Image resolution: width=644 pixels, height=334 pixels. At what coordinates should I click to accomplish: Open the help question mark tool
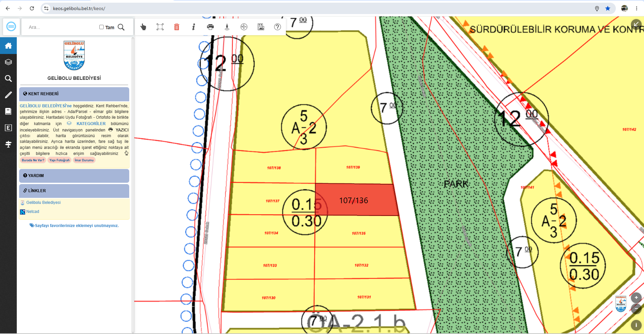[x=278, y=27]
